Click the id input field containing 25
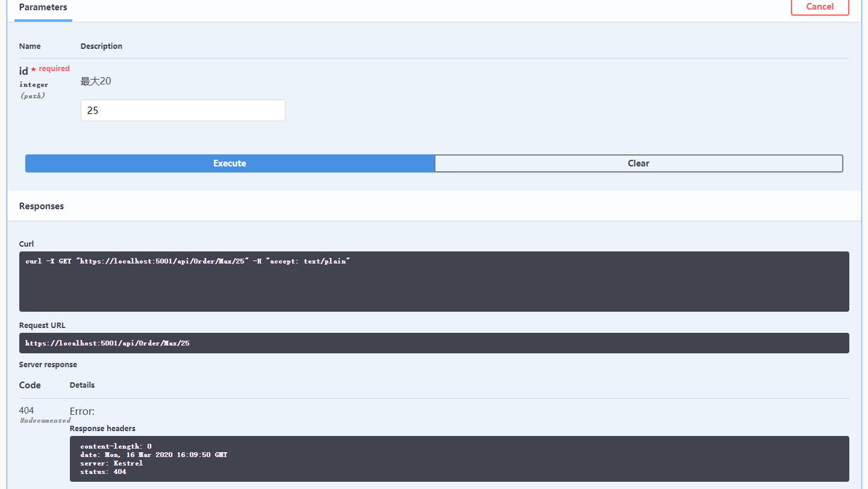868x489 pixels. [183, 110]
